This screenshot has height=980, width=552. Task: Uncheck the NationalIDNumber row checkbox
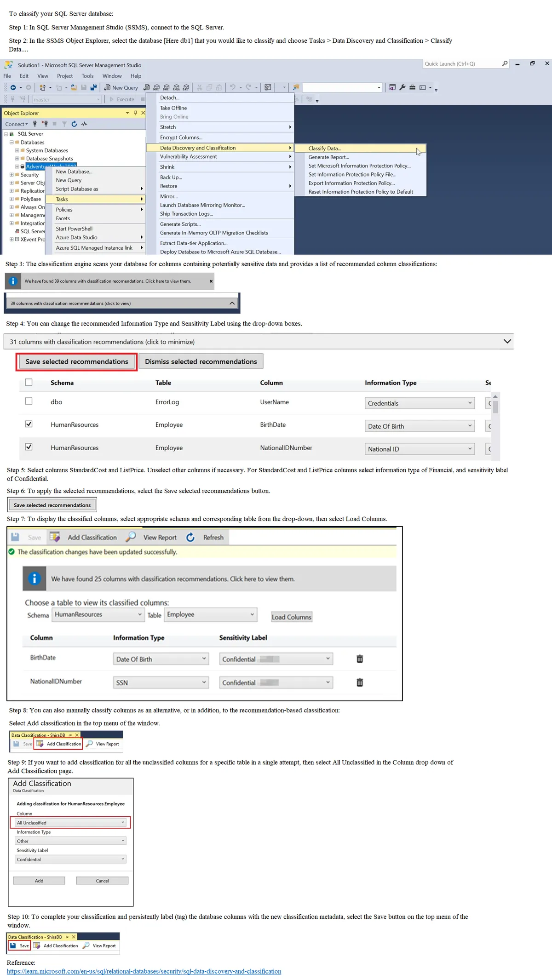click(x=29, y=447)
